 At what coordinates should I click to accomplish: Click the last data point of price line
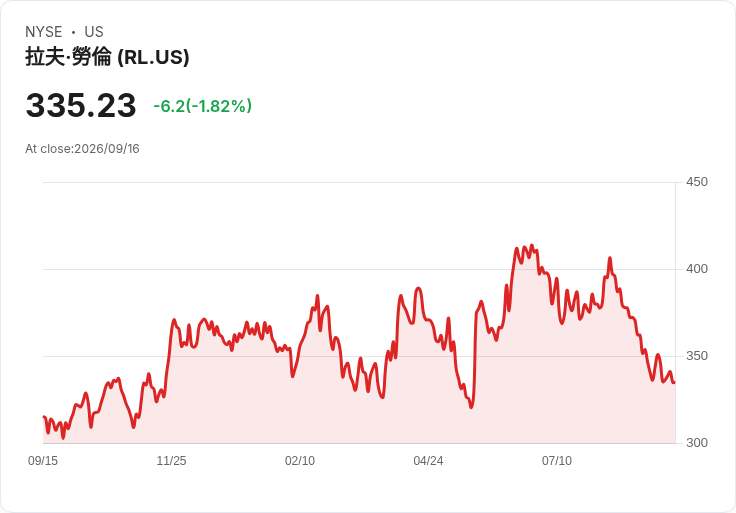click(675, 383)
